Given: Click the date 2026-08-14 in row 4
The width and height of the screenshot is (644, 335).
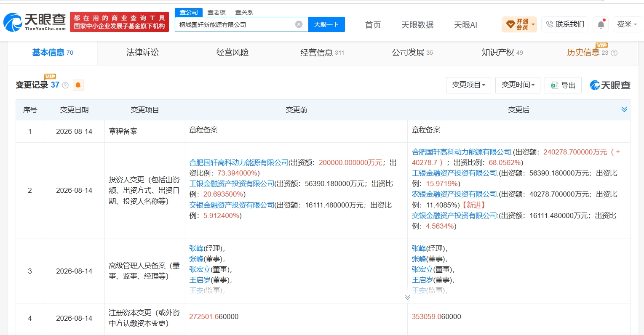Looking at the screenshot, I should 74,318.
